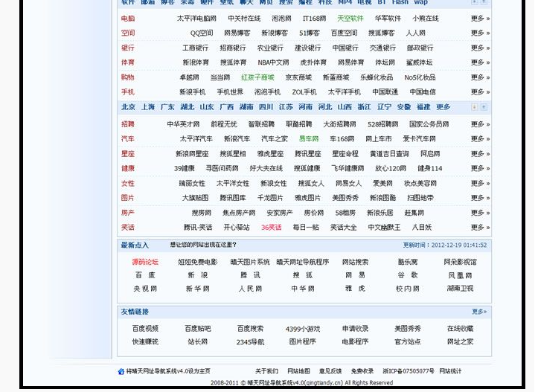
Task: Visit 谷 歌 in 最新点入 section
Action: click(408, 275)
